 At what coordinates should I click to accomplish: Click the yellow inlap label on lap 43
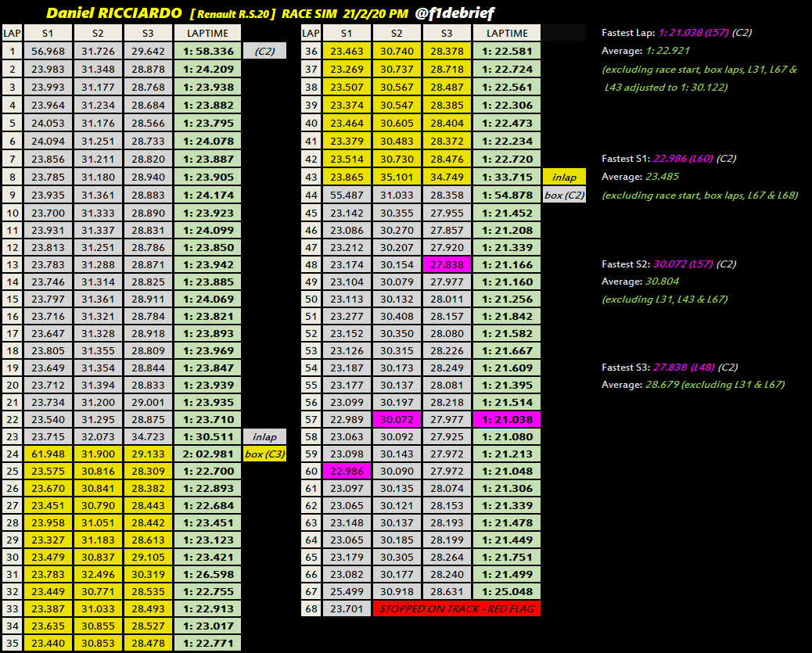click(x=564, y=177)
